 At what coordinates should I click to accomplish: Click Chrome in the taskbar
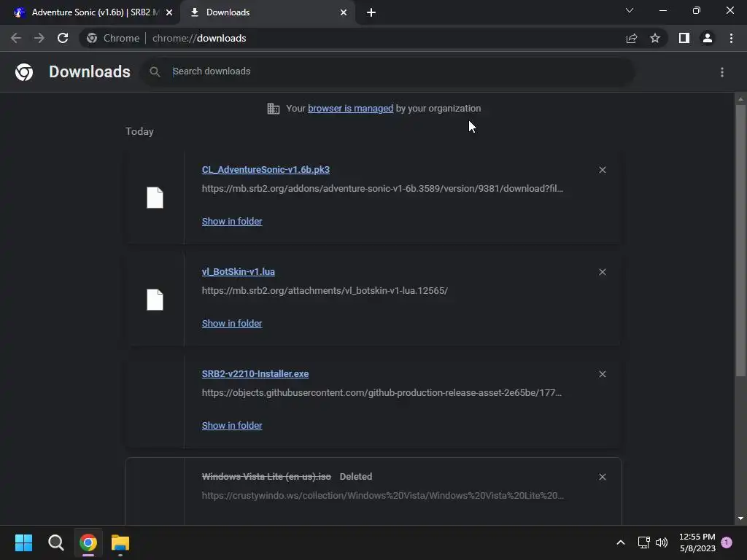click(88, 542)
